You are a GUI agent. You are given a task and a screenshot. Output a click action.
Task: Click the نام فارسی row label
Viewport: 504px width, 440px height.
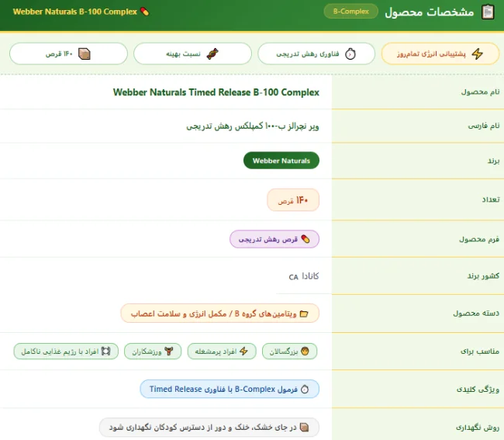483,126
